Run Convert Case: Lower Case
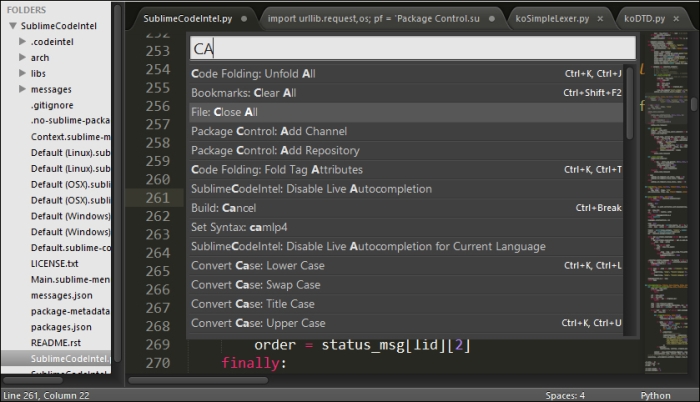The image size is (700, 402). coord(406,266)
